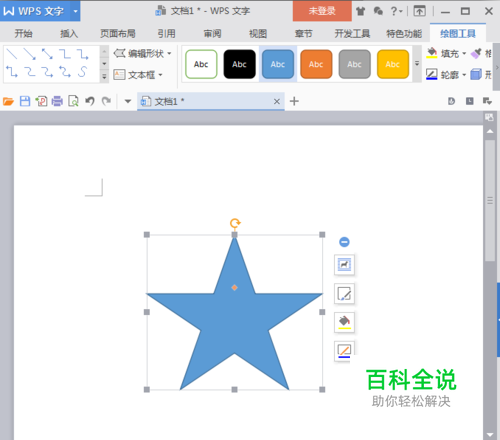500x440 pixels.
Task: Expand the shapes gallery list
Action: pyautogui.click(x=104, y=77)
